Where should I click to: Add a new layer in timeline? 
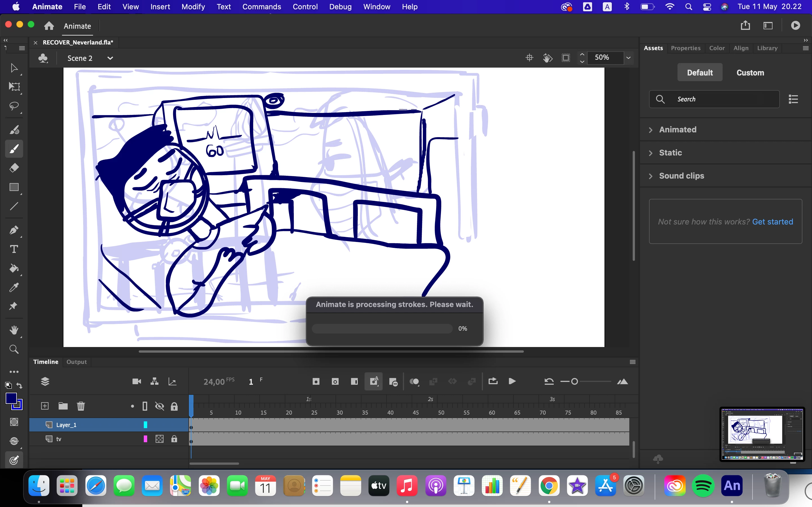click(45, 406)
